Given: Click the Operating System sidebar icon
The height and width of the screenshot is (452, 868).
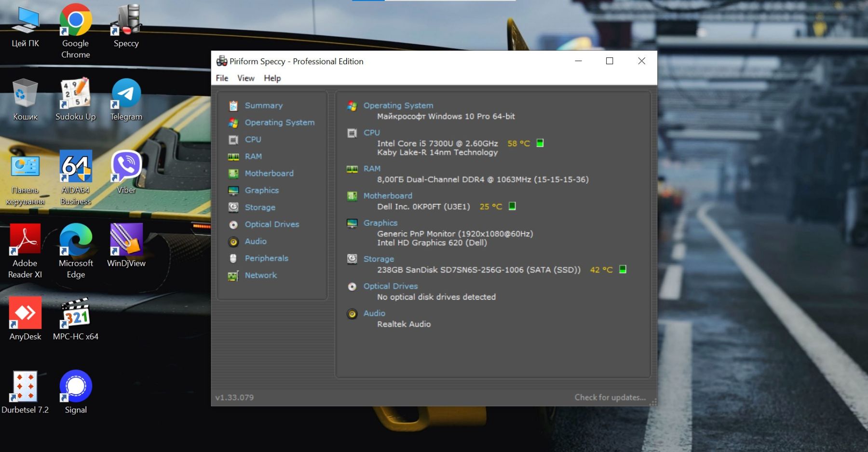Looking at the screenshot, I should [x=233, y=123].
